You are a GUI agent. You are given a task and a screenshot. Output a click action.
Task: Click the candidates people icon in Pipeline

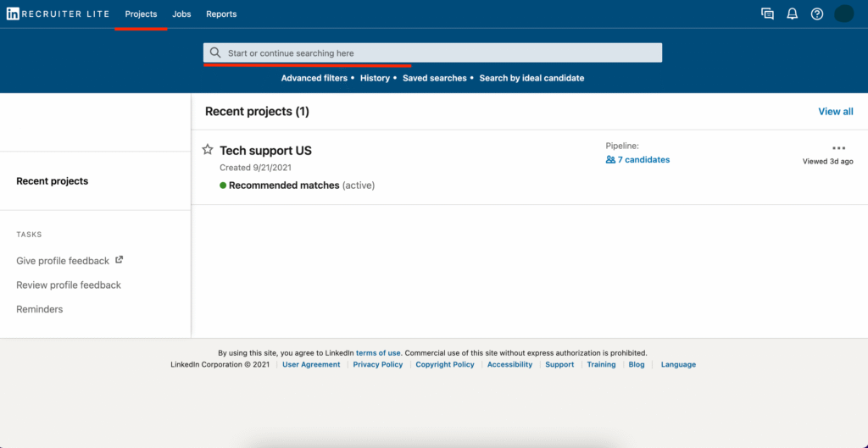pos(610,160)
